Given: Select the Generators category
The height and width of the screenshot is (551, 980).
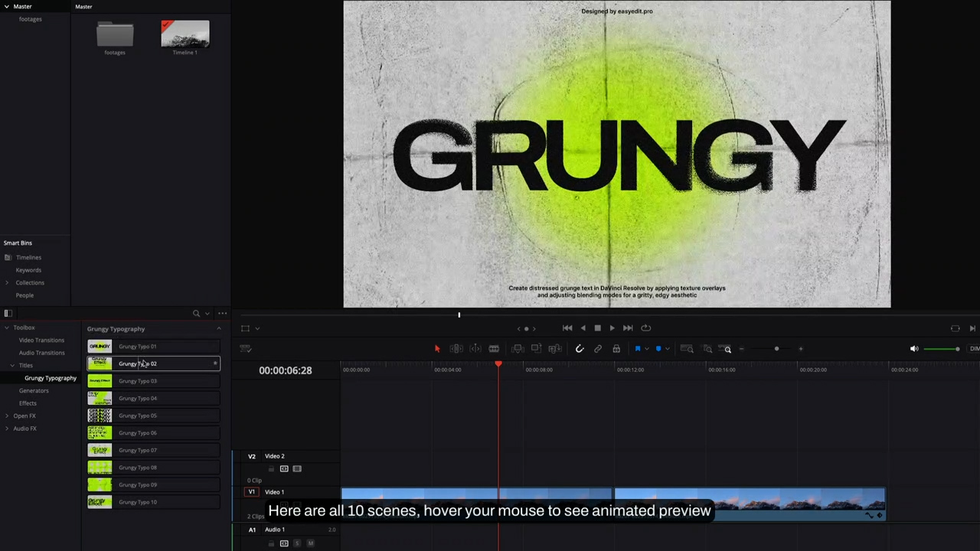Looking at the screenshot, I should tap(34, 390).
